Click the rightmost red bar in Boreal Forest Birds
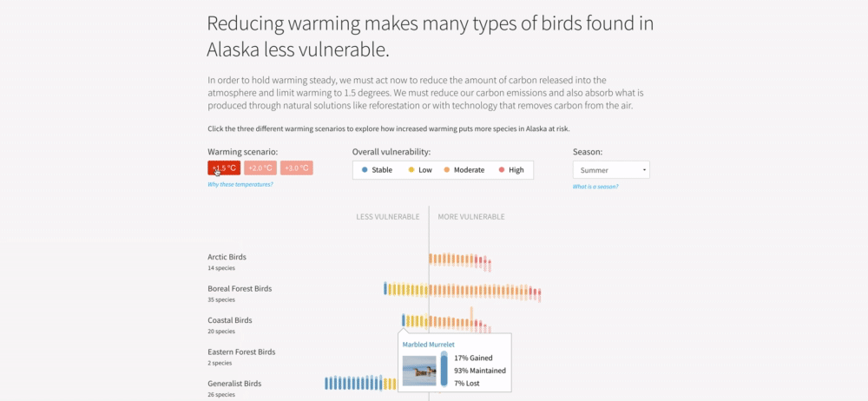The width and height of the screenshot is (868, 401). tap(540, 294)
